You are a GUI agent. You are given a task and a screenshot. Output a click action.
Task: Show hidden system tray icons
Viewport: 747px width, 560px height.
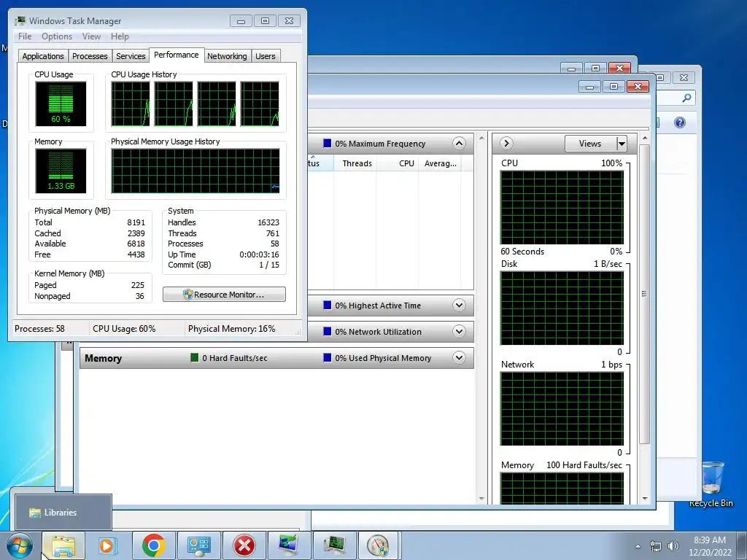638,546
